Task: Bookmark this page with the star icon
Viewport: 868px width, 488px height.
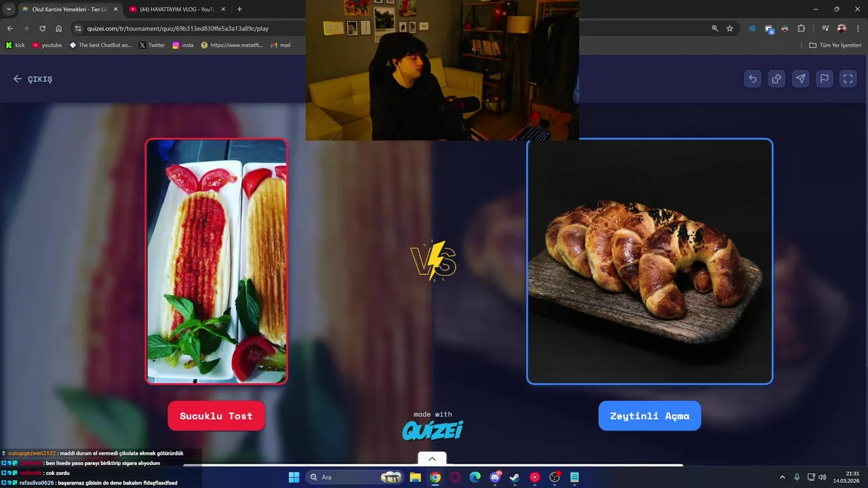Action: 730,28
